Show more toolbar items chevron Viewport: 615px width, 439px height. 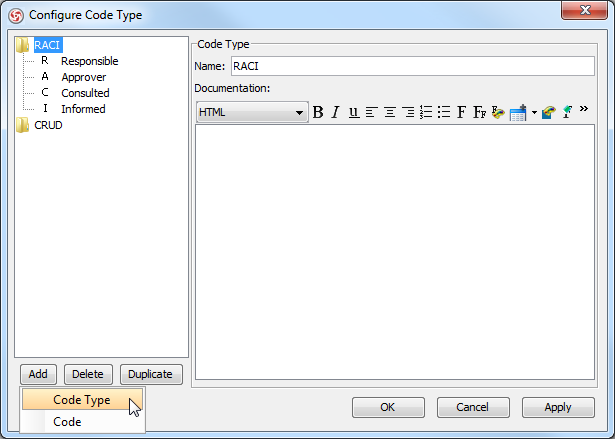tap(584, 109)
